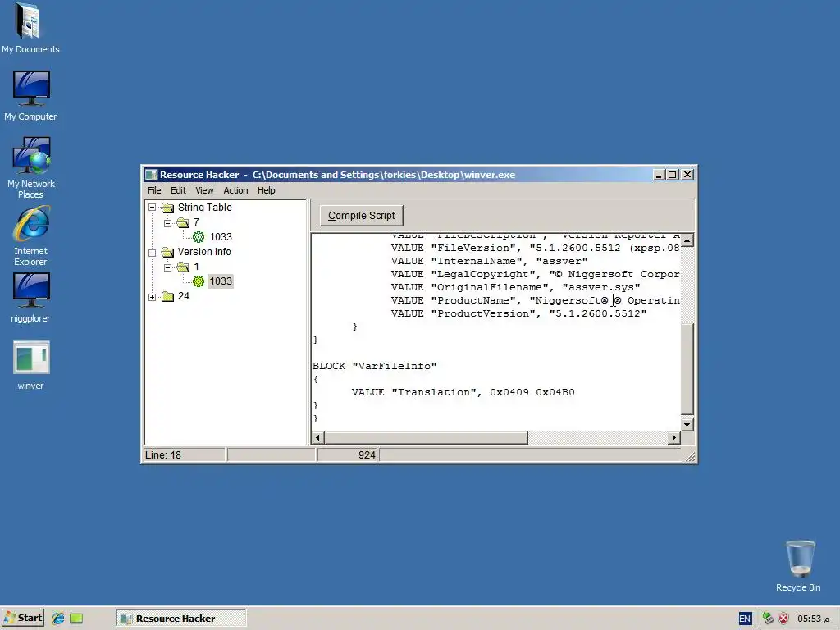Open the Edit menu
The height and width of the screenshot is (630, 840).
pyautogui.click(x=178, y=190)
